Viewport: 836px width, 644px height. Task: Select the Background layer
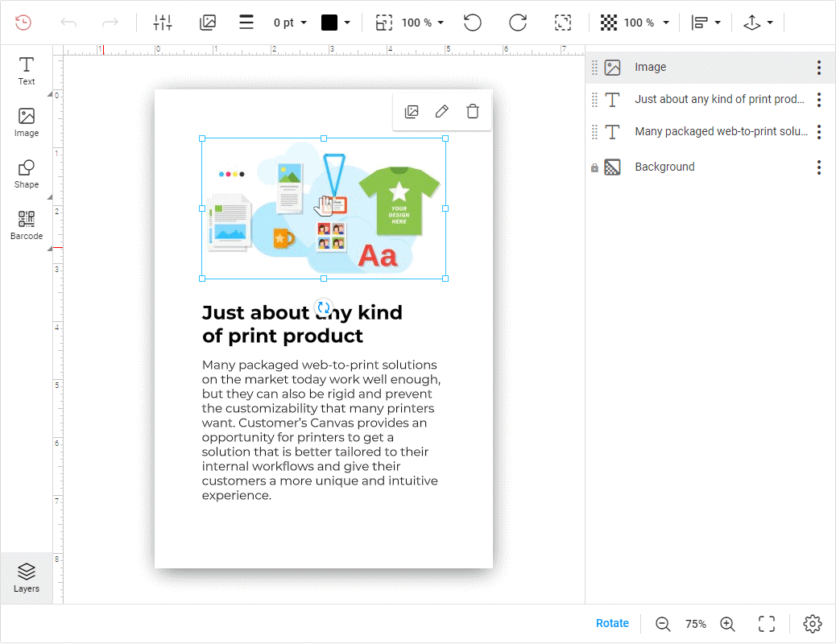pyautogui.click(x=710, y=167)
